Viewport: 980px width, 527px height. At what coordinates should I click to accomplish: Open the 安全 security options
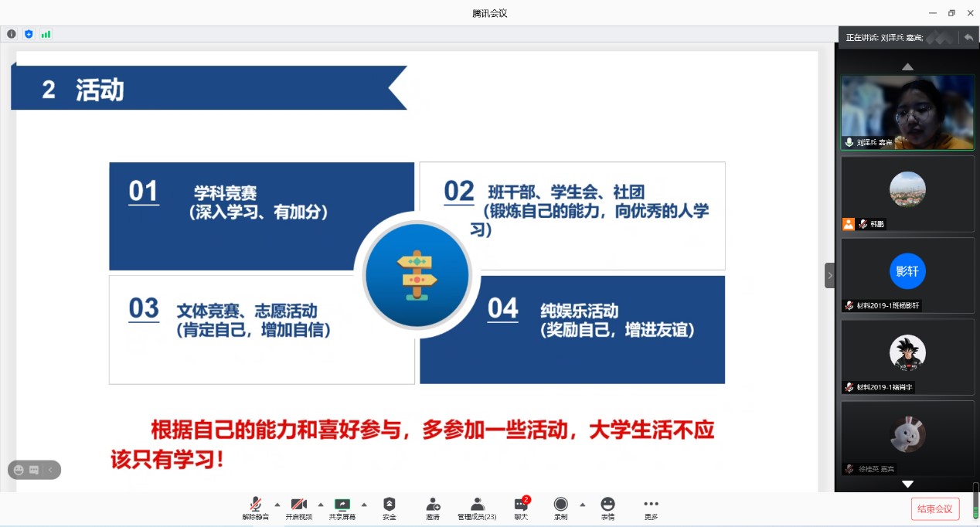tap(389, 508)
